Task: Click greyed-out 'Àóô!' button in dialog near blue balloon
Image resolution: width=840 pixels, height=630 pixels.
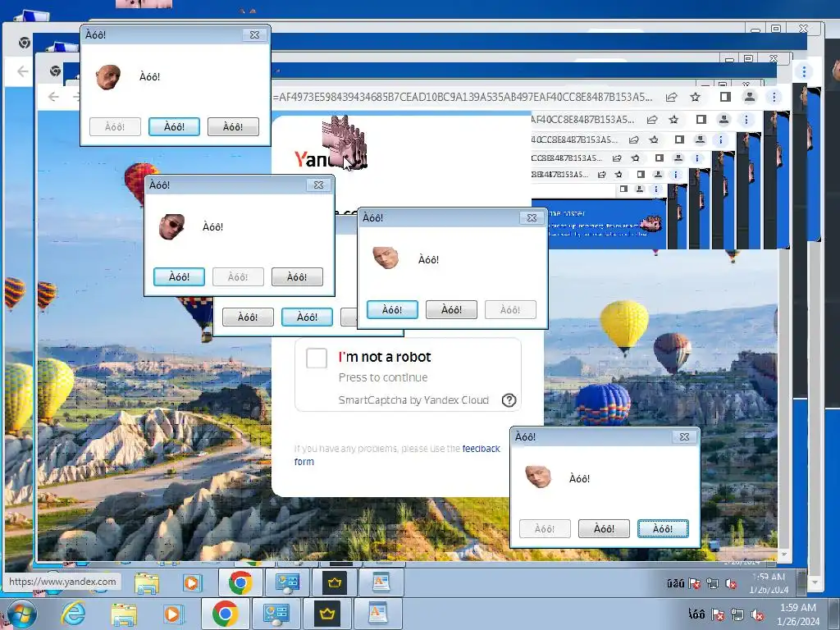Action: coord(545,529)
